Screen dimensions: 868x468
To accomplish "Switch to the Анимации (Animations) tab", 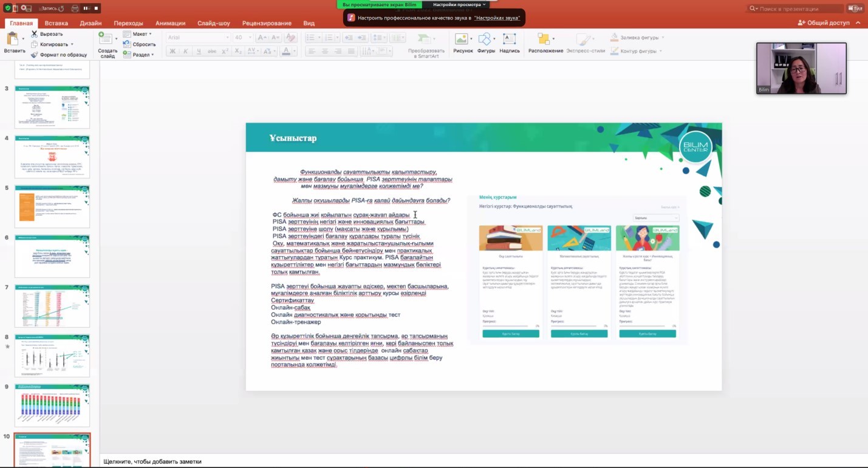I will [170, 23].
